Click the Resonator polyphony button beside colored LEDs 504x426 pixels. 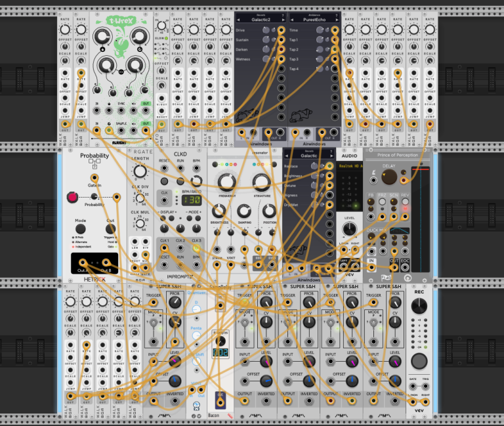pos(215,164)
